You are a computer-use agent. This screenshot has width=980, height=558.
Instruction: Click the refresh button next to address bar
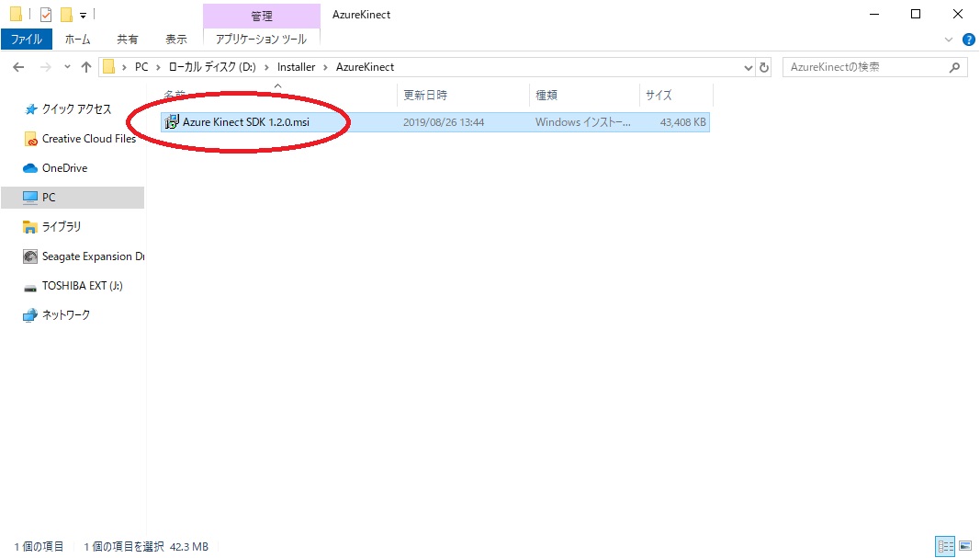tap(764, 67)
